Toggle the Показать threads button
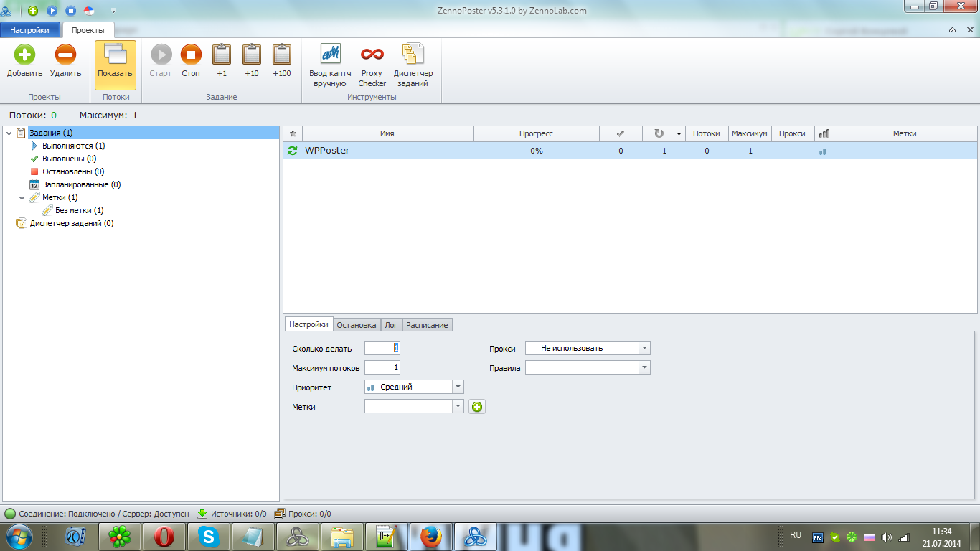Screen dimensions: 980x551 point(116,65)
